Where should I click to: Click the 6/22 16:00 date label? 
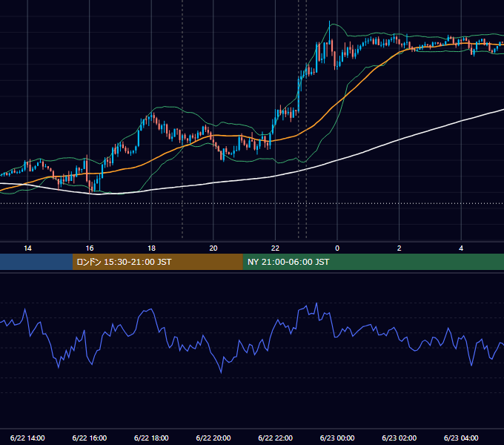click(x=90, y=438)
